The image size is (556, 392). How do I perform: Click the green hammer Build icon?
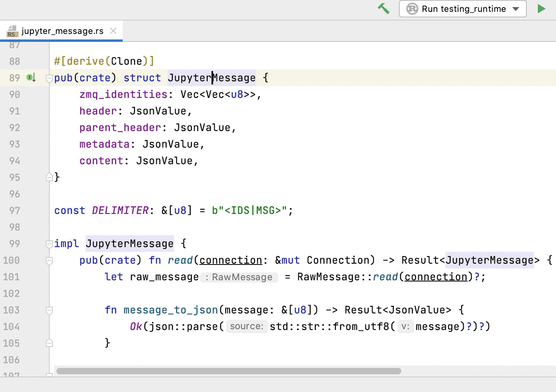(x=384, y=9)
